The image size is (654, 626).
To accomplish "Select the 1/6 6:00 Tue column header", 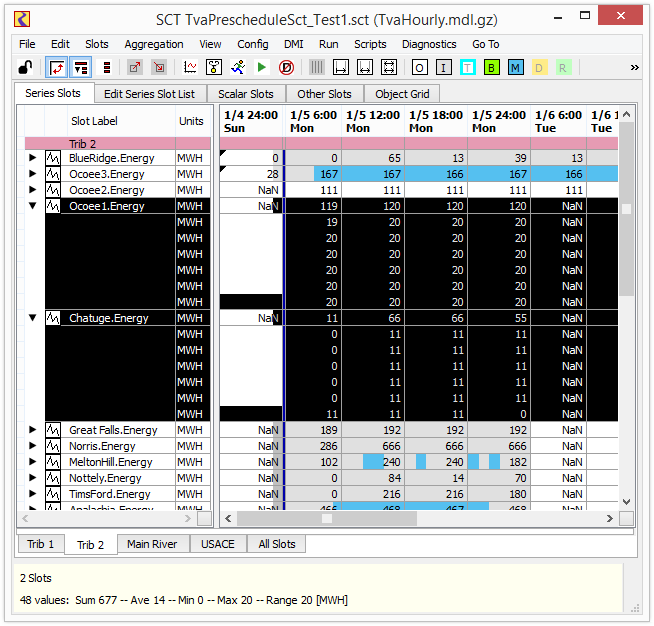I will (558, 121).
